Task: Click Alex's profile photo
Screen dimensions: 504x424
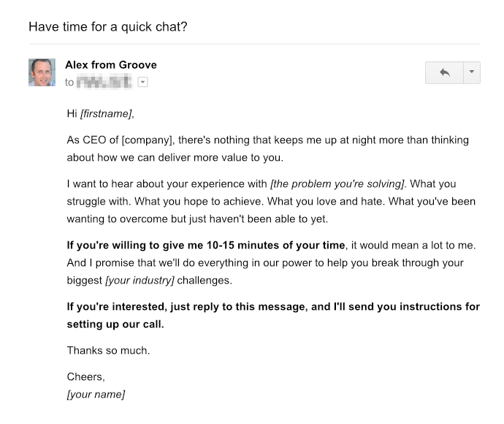Action: tap(42, 72)
